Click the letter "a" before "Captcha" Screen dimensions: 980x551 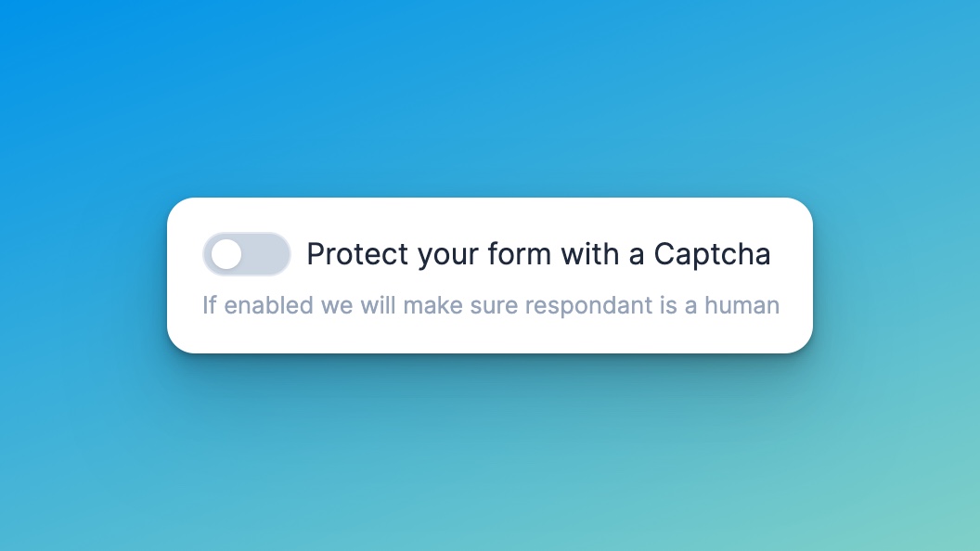pos(637,254)
